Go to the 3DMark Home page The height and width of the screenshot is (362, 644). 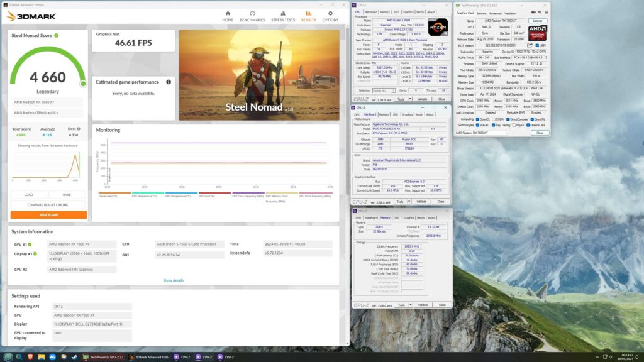(228, 16)
